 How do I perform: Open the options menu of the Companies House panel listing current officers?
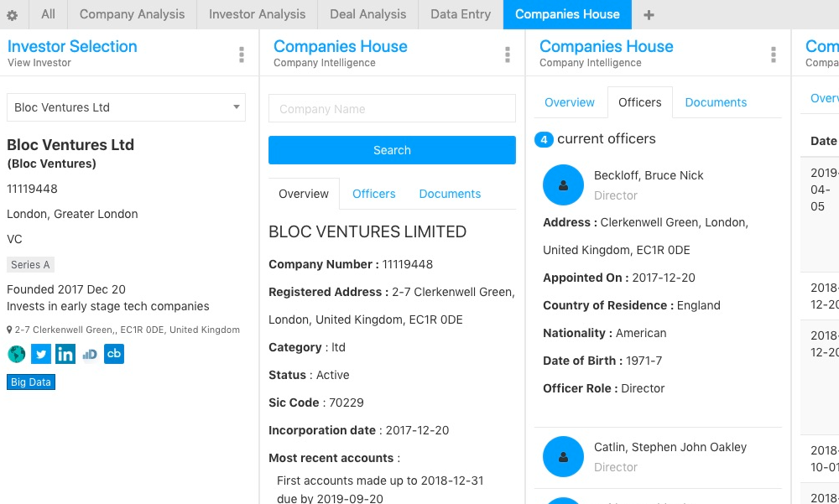(x=774, y=55)
